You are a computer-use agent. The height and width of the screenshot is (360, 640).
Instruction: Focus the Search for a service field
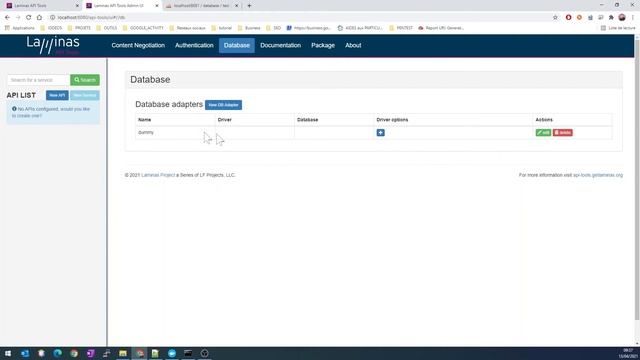point(38,80)
